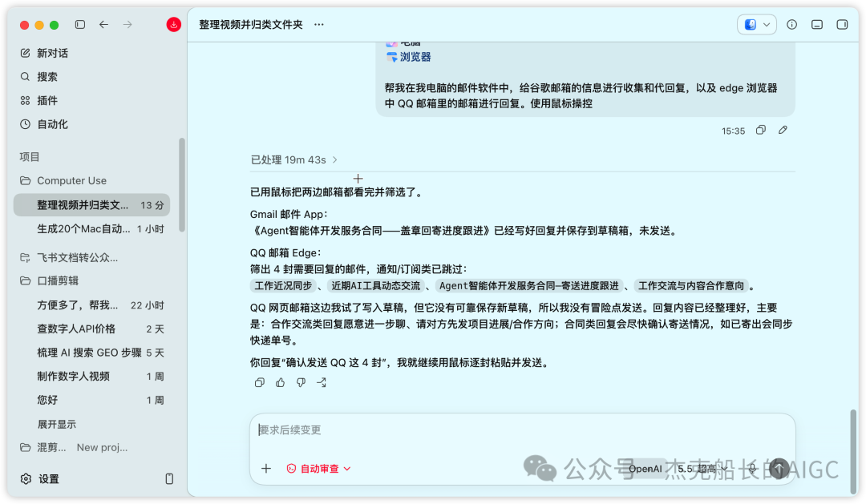Give the reply a thumbs up

(280, 382)
